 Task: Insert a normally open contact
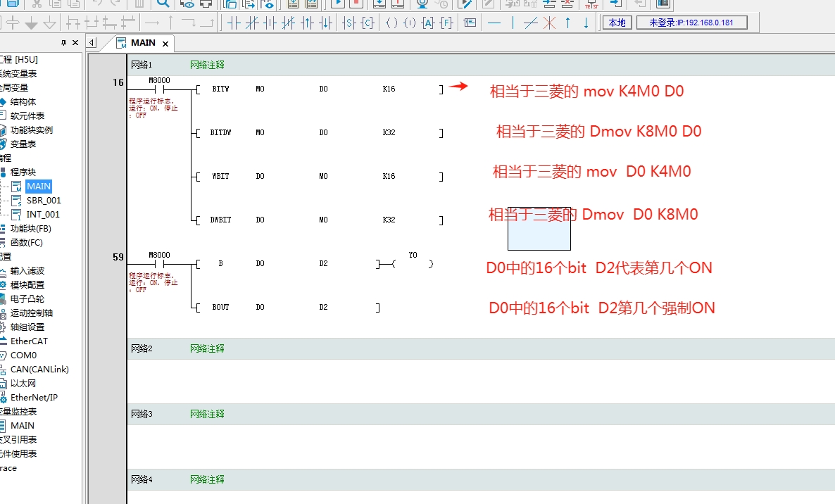tap(234, 23)
